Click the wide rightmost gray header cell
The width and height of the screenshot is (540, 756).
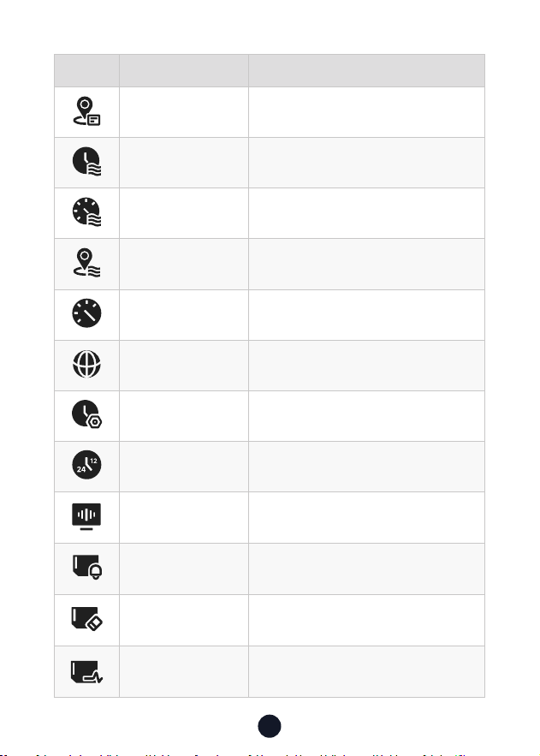tap(366, 71)
